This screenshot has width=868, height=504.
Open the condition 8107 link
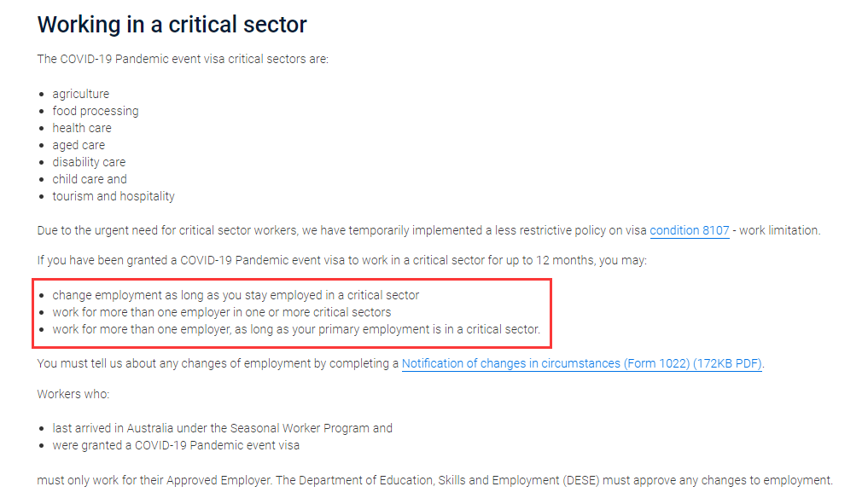pyautogui.click(x=689, y=231)
